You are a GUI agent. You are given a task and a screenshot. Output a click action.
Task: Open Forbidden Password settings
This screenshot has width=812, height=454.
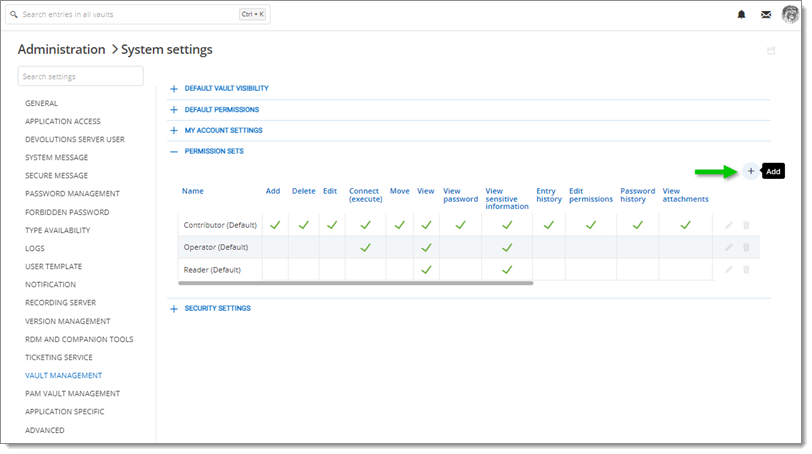pos(67,212)
